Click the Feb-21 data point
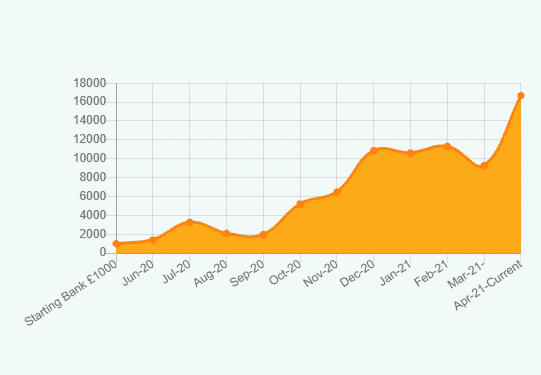Screen dimensions: 541x375 point(447,146)
